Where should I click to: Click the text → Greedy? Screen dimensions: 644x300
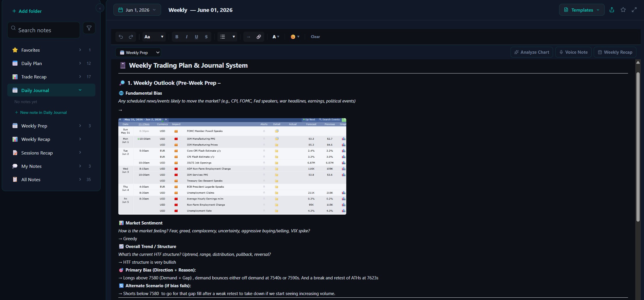coord(128,239)
